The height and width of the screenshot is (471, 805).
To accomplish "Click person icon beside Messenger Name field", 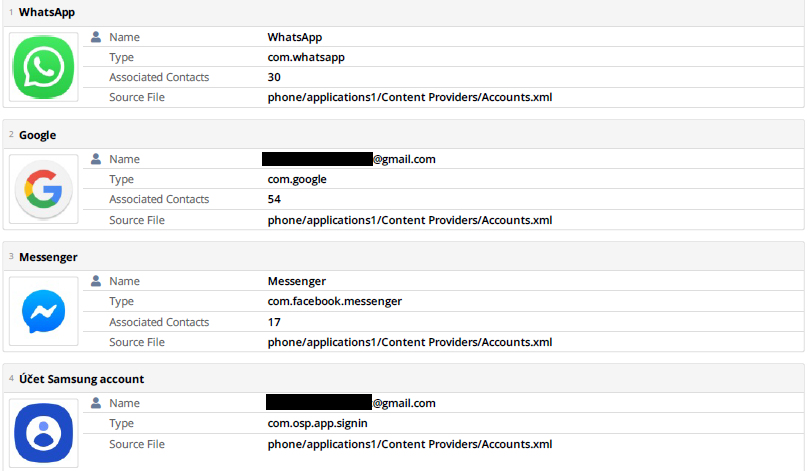I will click(x=96, y=282).
